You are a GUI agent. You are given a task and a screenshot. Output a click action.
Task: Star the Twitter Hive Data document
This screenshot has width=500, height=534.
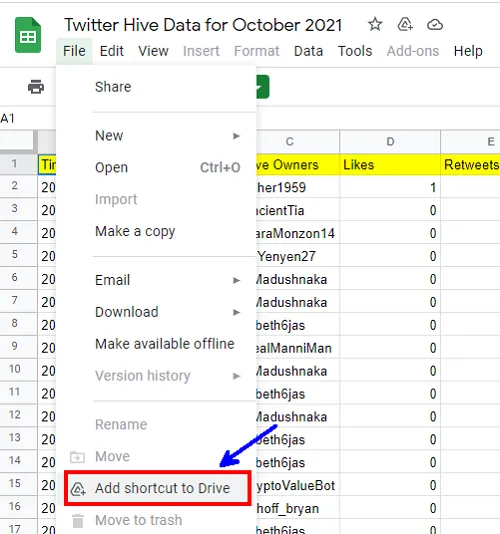(x=375, y=25)
